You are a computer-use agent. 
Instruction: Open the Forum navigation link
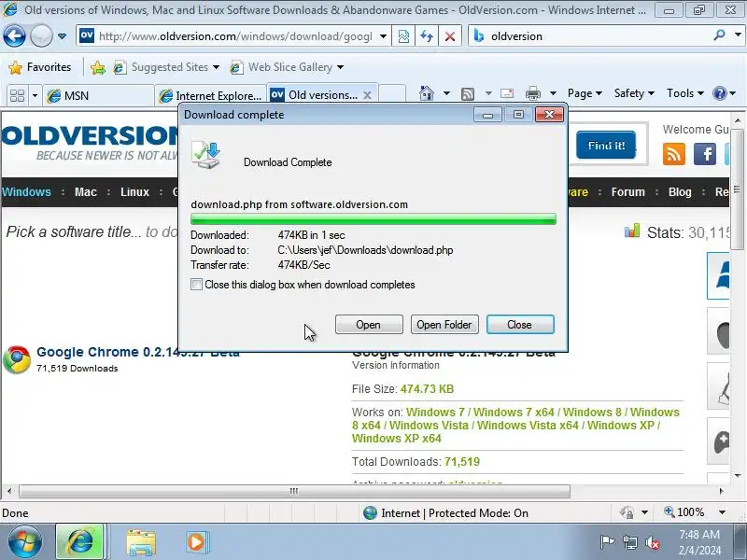[627, 192]
